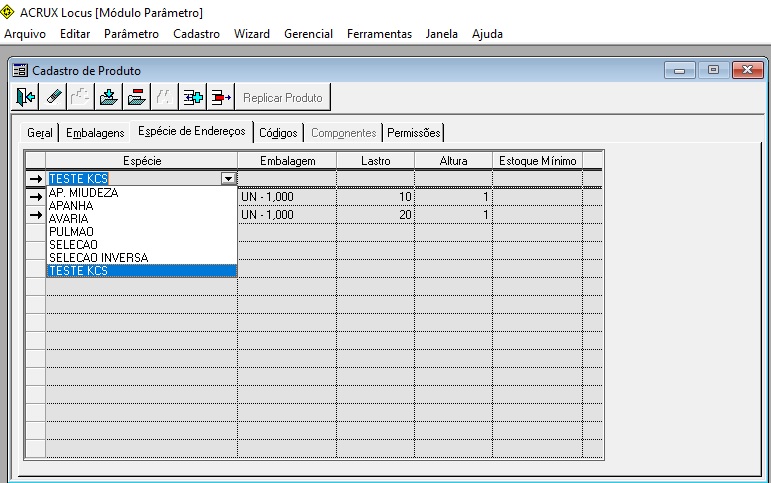The width and height of the screenshot is (771, 483).
Task: Collapse the Espécie combo box arrow
Action: tap(229, 179)
